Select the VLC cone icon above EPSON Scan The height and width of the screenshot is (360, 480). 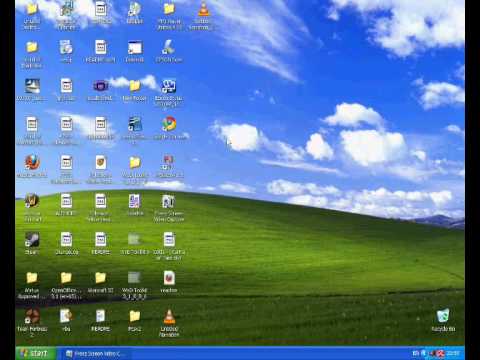tap(203, 9)
